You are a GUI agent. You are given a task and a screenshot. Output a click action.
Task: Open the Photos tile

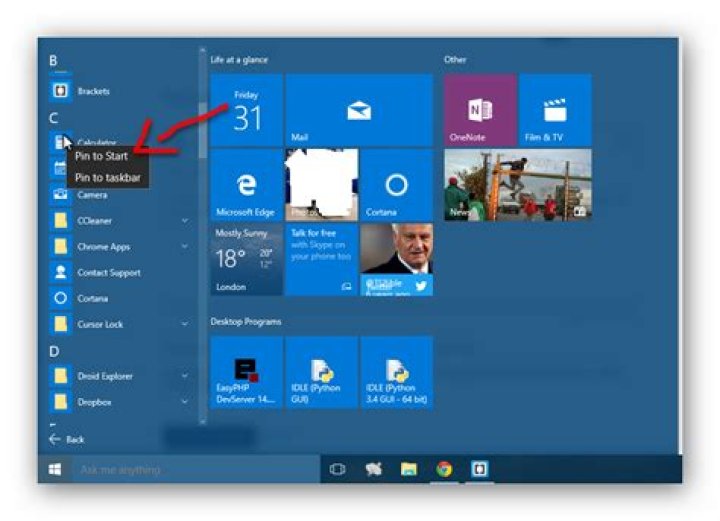click(x=322, y=185)
